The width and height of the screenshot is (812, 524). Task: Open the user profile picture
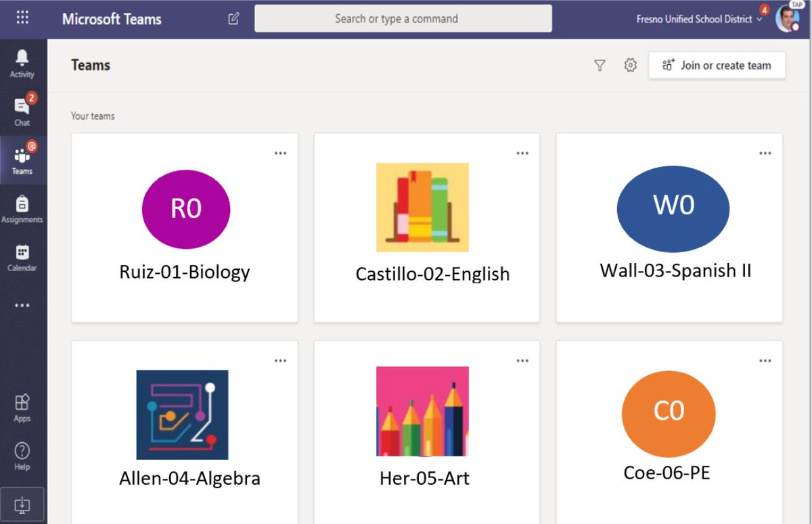click(788, 19)
